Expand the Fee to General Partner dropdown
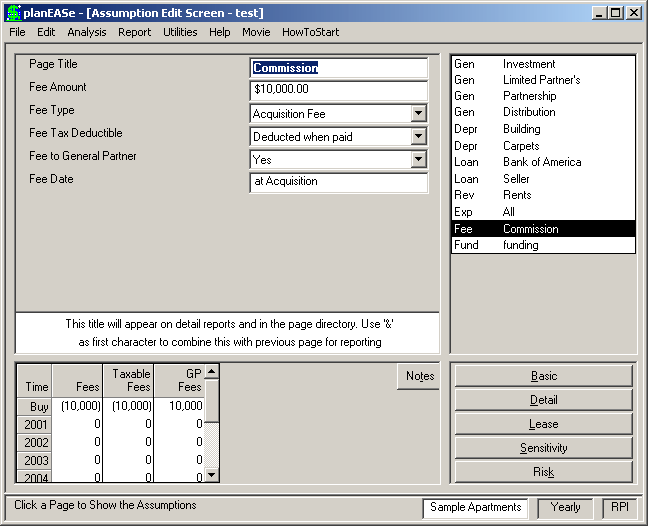Image resolution: width=648 pixels, height=526 pixels. click(418, 159)
